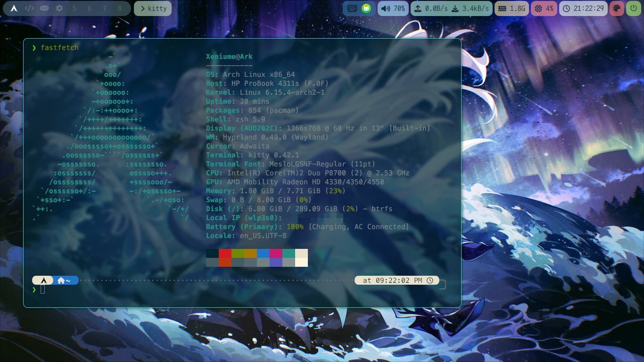Image resolution: width=644 pixels, height=362 pixels.
Task: Switch to workspace 8
Action: coord(119,8)
